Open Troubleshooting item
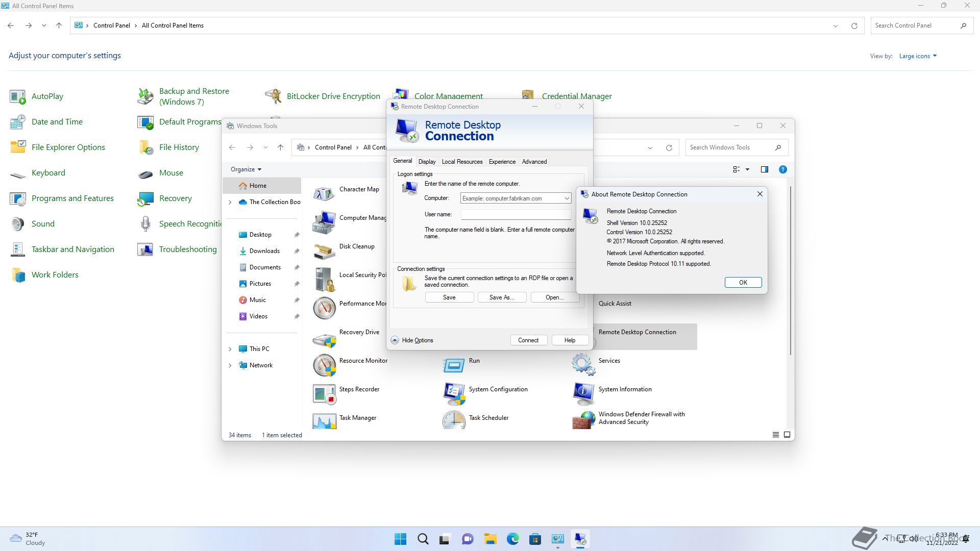The width and height of the screenshot is (980, 551). tap(177, 249)
